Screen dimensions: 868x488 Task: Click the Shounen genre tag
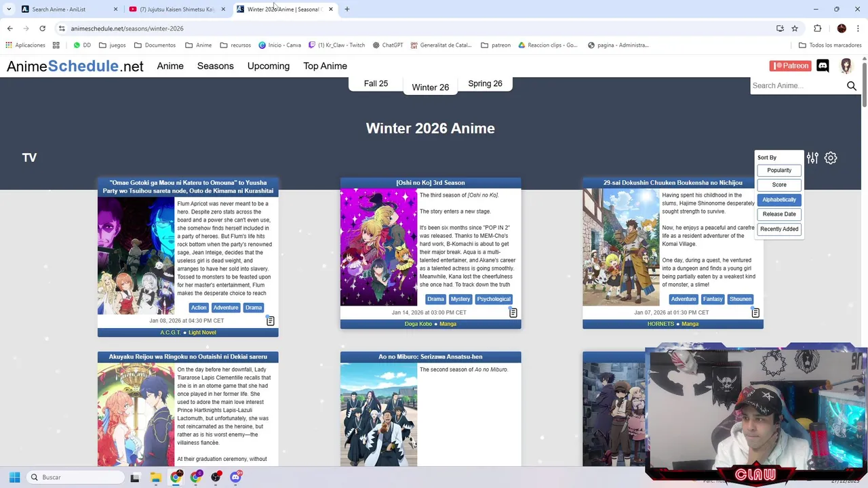coord(741,299)
